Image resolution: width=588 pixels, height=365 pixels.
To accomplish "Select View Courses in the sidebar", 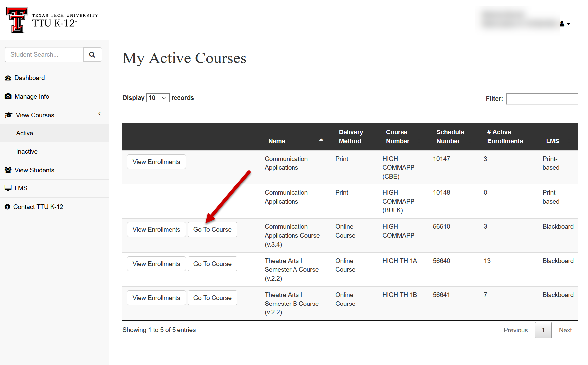I will pyautogui.click(x=54, y=115).
